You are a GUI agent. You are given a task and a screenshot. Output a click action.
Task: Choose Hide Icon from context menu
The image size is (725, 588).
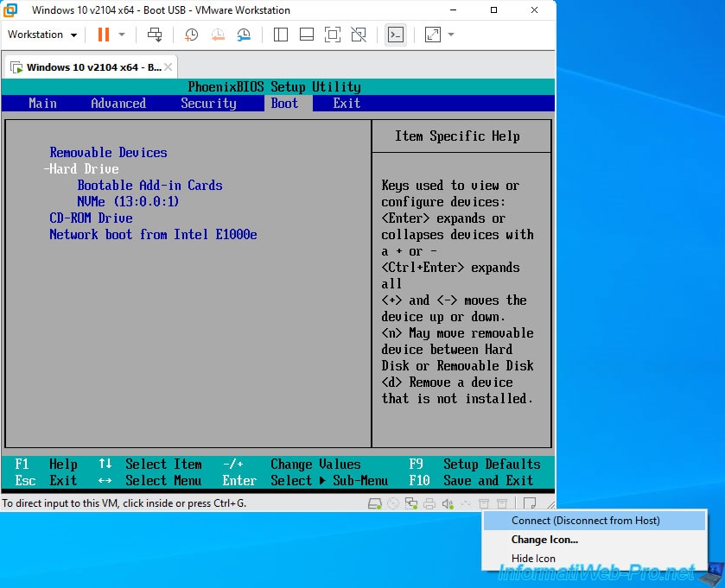(533, 559)
